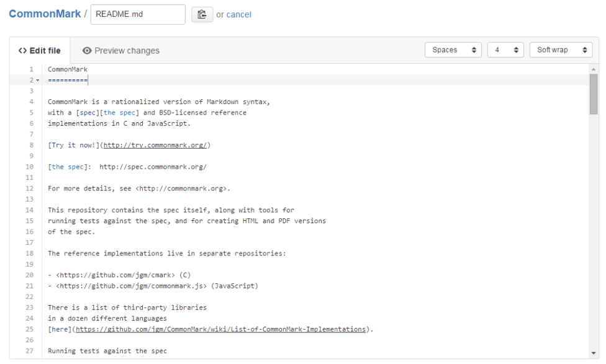Click the clipboard copy path icon

pos(202,14)
